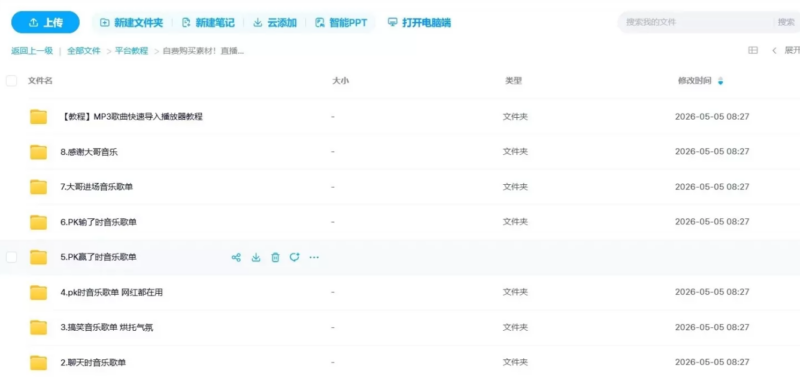Click folder icon of 3.搞笑音乐歌单

(x=38, y=328)
